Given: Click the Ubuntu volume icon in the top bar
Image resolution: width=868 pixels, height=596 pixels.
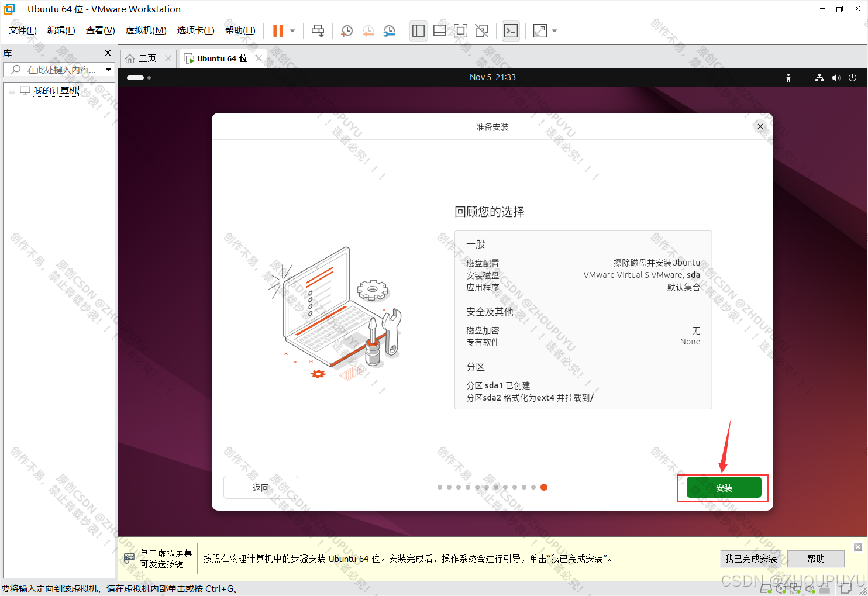Looking at the screenshot, I should pos(836,77).
